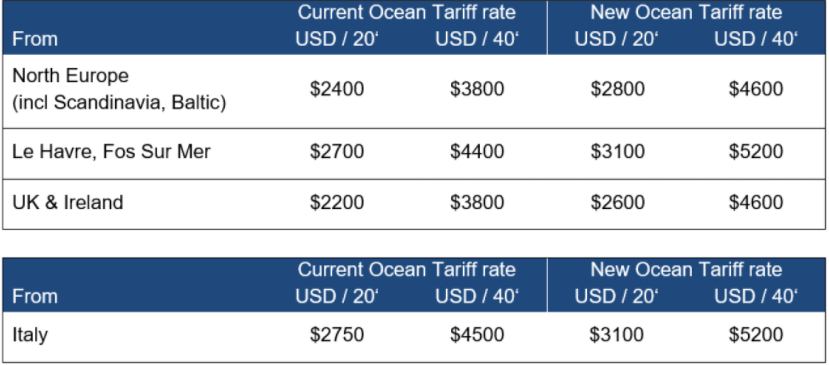This screenshot has width=829, height=365.
Task: Click Le Havre current rate $4400
Action: [x=477, y=152]
